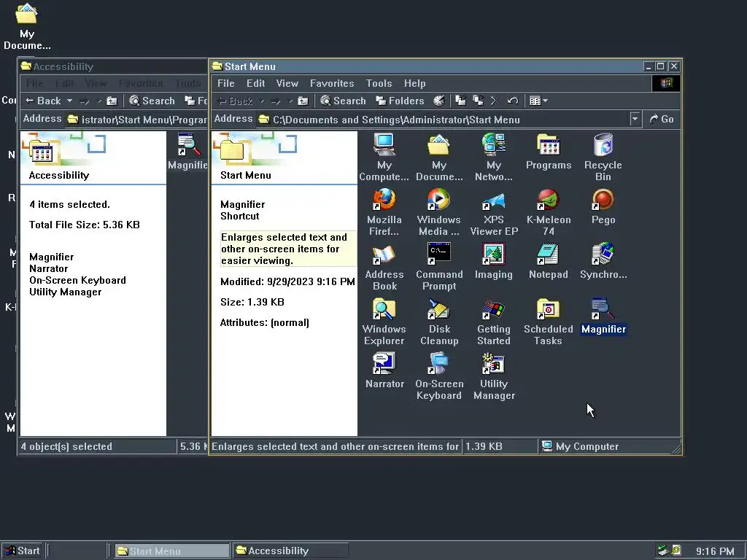
Task: Select the Narrator shortcut icon
Action: (x=384, y=370)
